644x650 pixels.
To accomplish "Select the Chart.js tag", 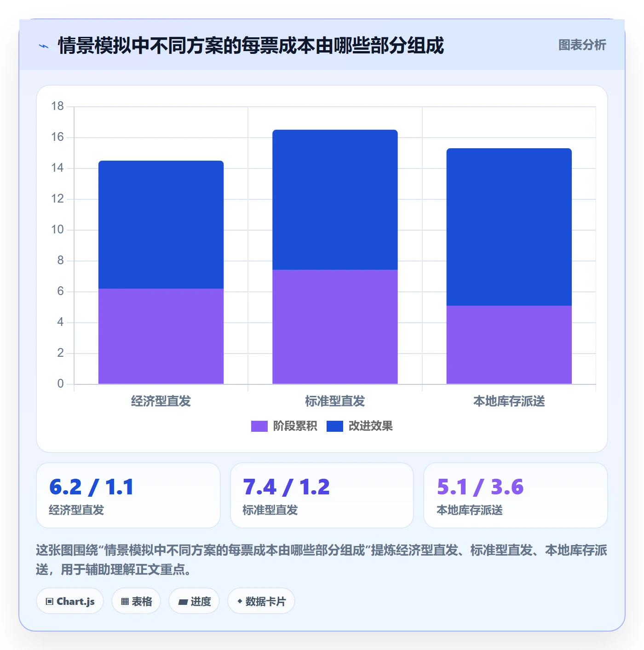I will 70,601.
